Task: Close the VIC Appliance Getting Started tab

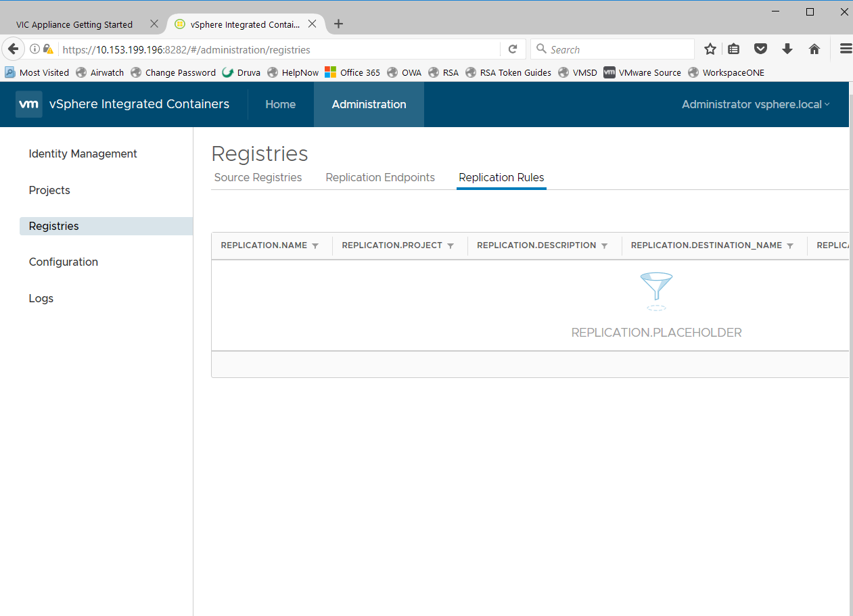Action: (x=154, y=24)
